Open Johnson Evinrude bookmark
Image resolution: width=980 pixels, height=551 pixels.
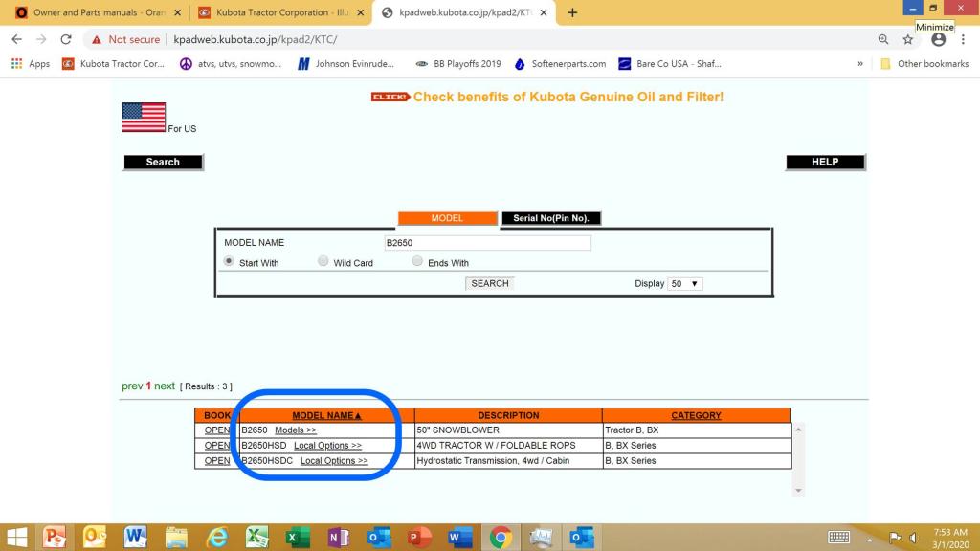[345, 64]
